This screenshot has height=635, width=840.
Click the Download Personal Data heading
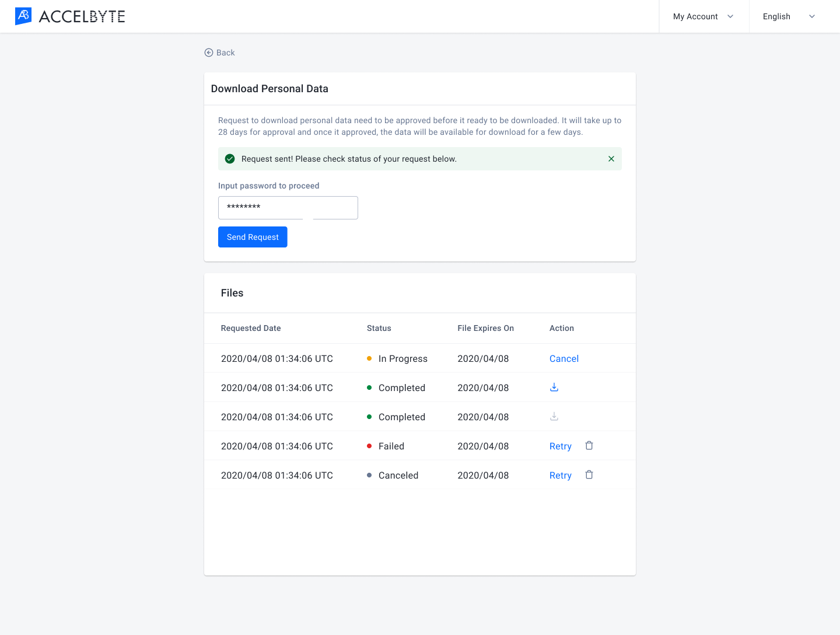tap(269, 89)
